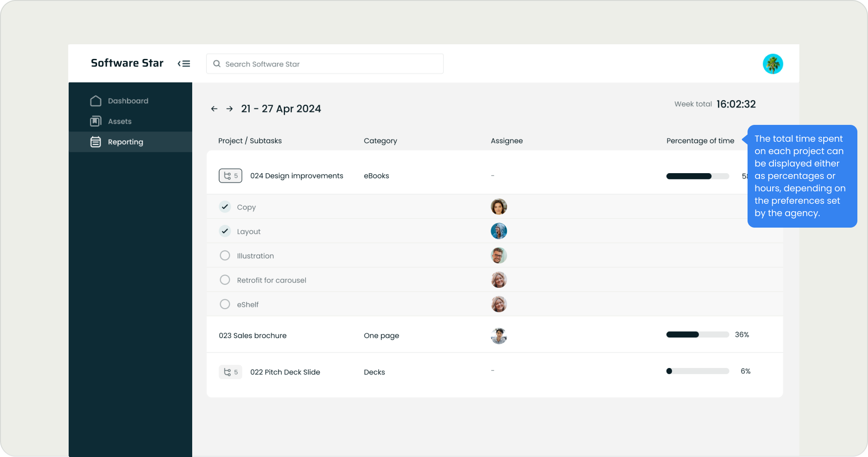Open the 023 Sales brochure project
The width and height of the screenshot is (868, 457).
click(252, 336)
